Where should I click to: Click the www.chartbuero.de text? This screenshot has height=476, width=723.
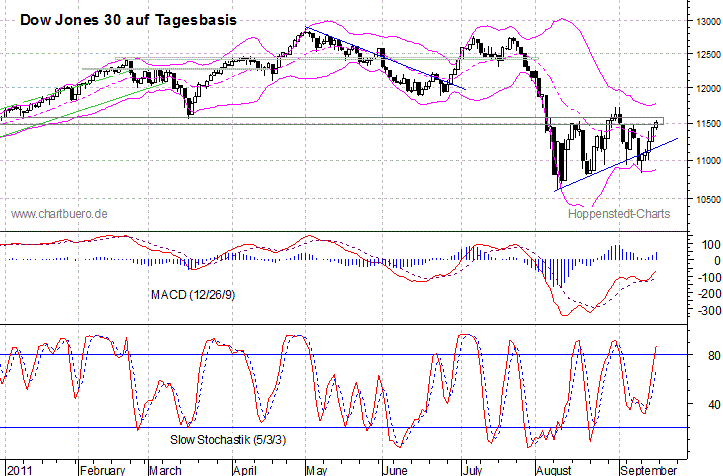pos(59,214)
